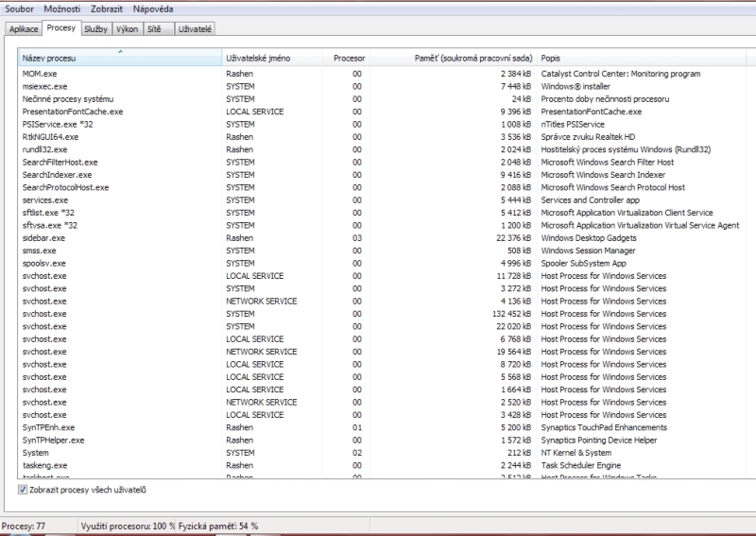The width and height of the screenshot is (756, 536).
Task: Switch to the Uživatelé tab
Action: [x=196, y=29]
